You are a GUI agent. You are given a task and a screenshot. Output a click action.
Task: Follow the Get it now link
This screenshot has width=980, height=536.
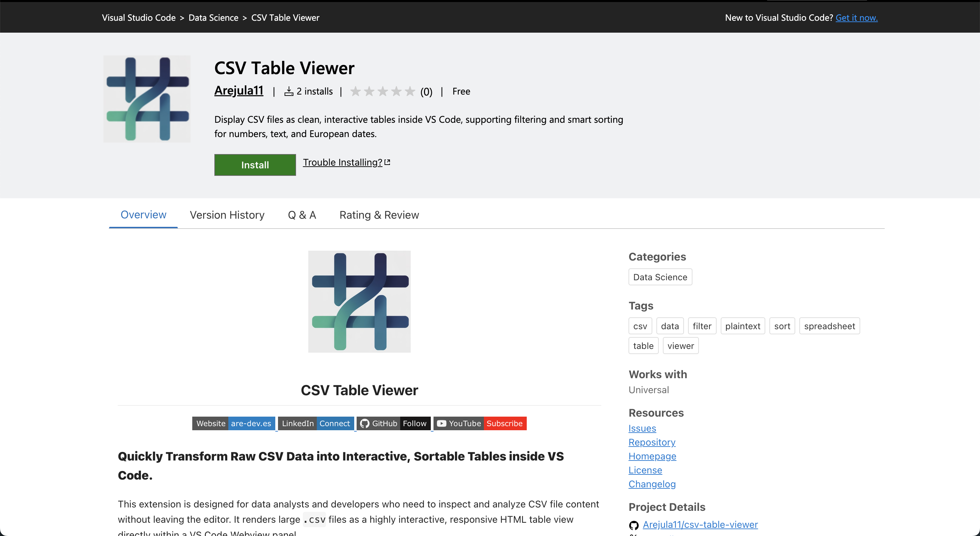click(856, 17)
